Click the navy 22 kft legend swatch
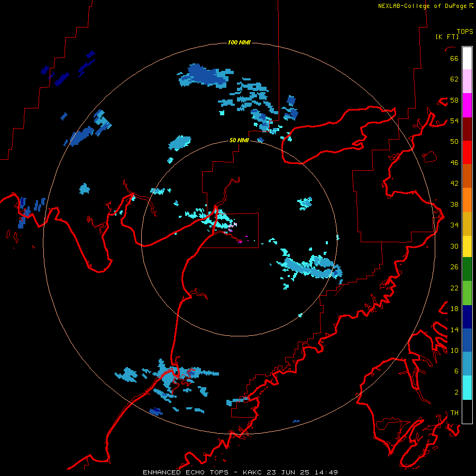This screenshot has width=476, height=476. click(x=467, y=317)
